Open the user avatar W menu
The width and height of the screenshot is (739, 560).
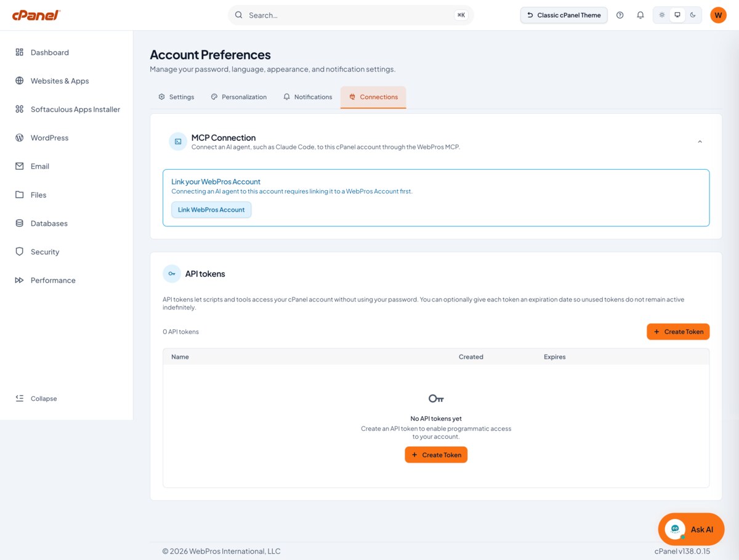tap(718, 15)
